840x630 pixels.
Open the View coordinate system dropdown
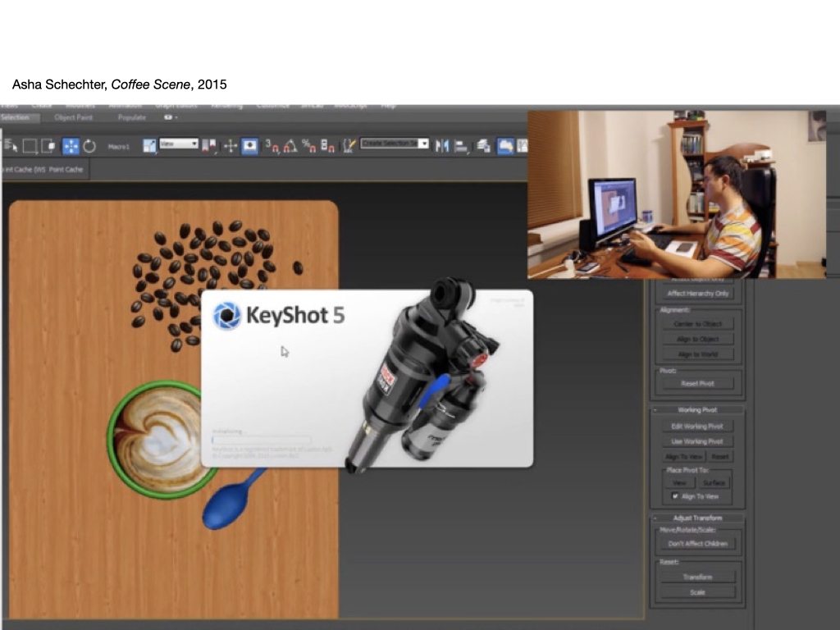[x=179, y=144]
